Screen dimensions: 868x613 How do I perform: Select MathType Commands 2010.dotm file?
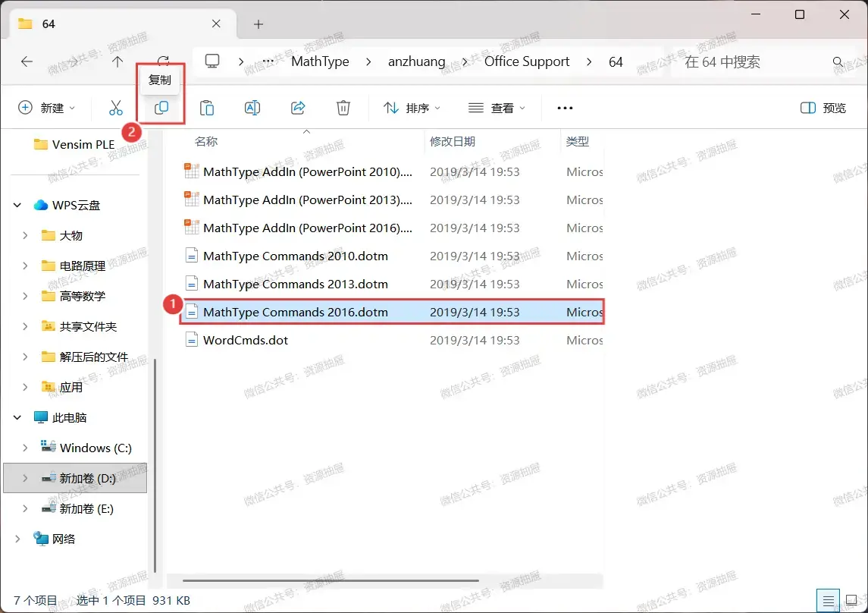point(393,256)
